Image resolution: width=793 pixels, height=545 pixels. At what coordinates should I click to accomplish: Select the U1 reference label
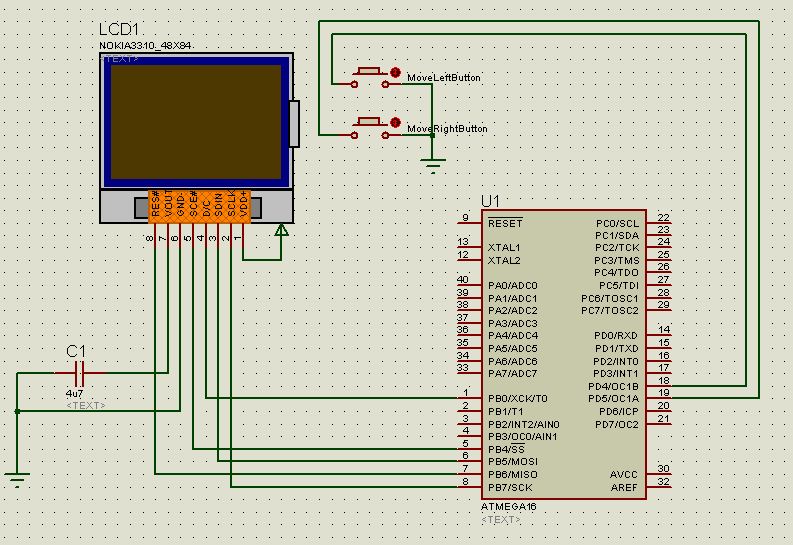coord(490,201)
